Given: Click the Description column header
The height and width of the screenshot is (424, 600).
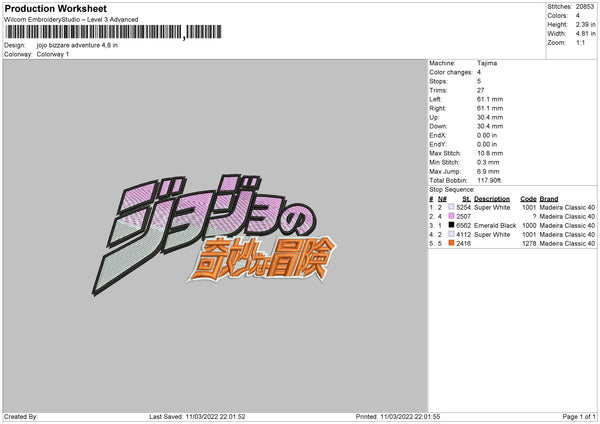Looking at the screenshot, I should (492, 199).
